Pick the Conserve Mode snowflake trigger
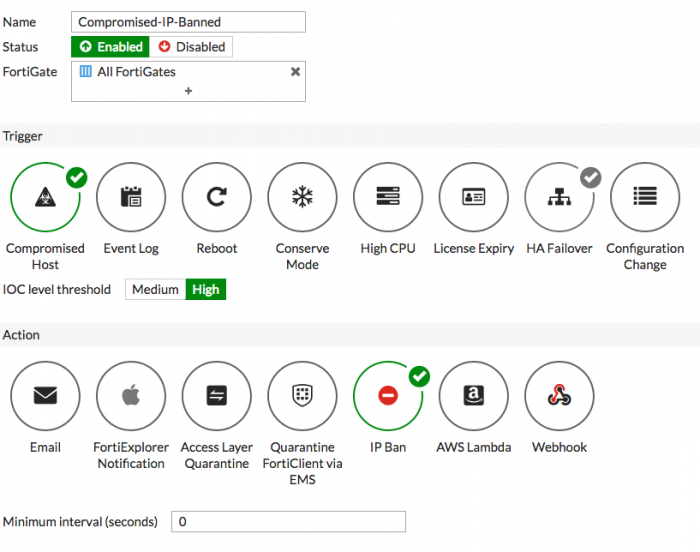The width and height of the screenshot is (700, 552). click(302, 197)
